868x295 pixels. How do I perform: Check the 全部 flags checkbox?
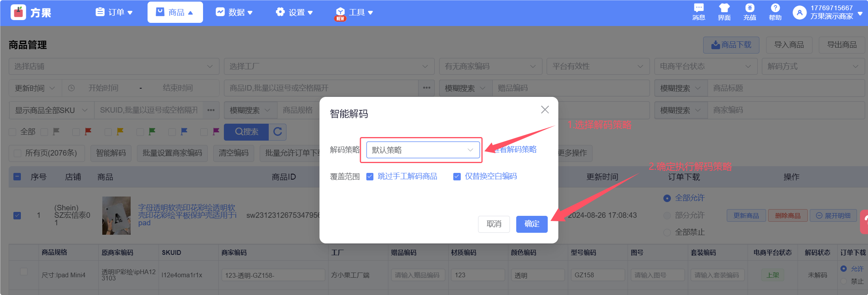pyautogui.click(x=13, y=132)
